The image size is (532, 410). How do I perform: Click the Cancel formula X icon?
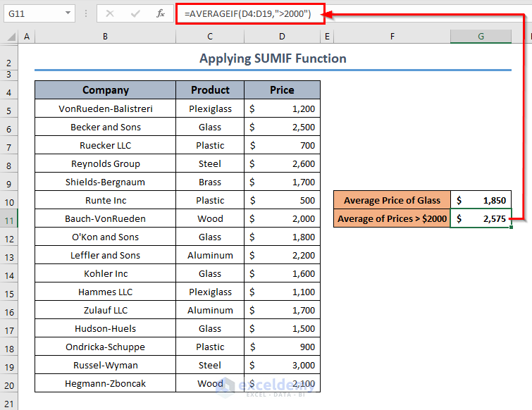109,13
